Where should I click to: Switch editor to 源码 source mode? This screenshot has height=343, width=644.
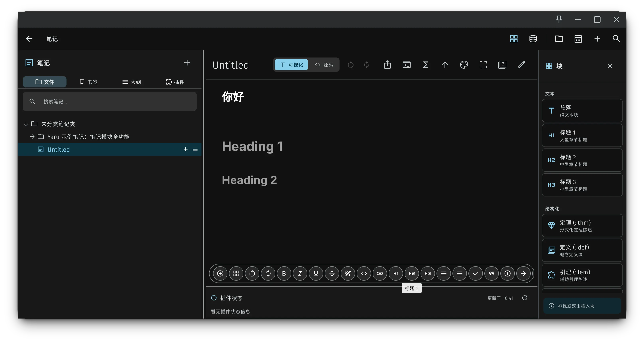(324, 65)
